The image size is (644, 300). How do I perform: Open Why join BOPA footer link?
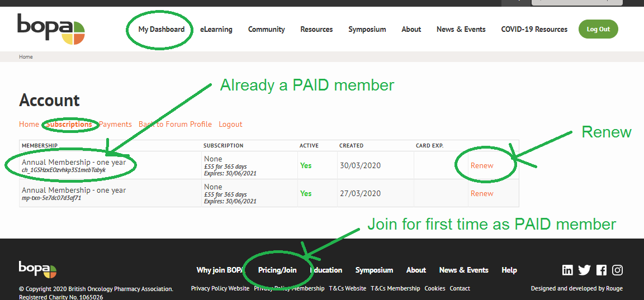point(221,270)
